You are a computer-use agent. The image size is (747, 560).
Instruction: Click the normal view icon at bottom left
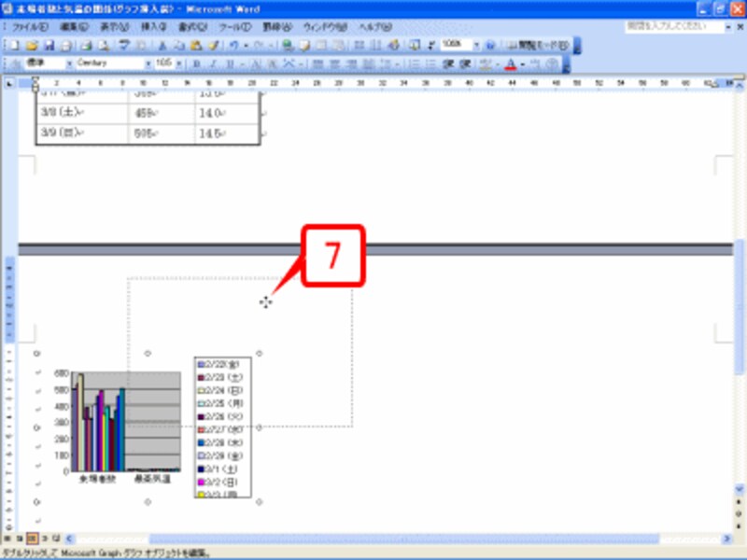[8, 539]
